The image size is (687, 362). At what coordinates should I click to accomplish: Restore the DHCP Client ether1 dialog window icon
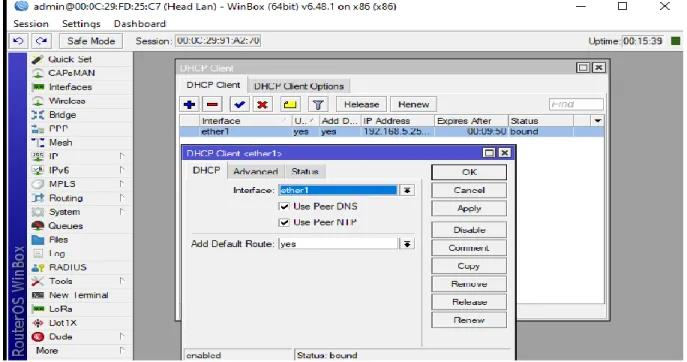coord(489,153)
